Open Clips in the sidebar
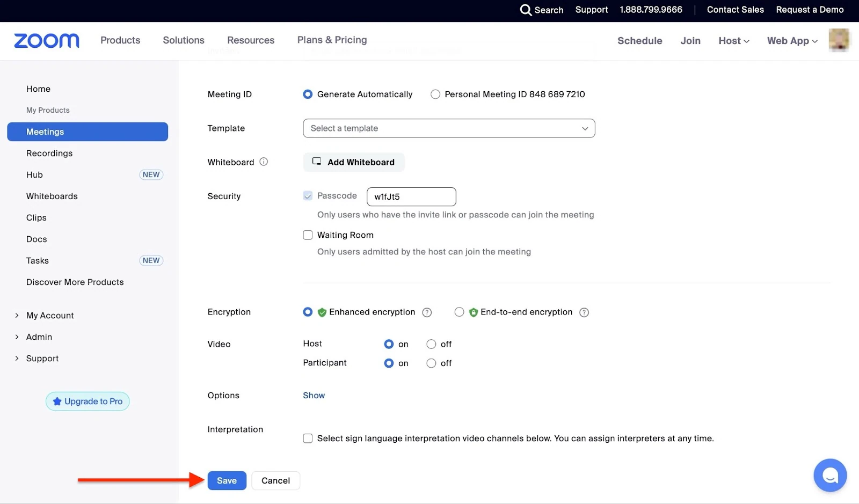This screenshot has height=504, width=859. [x=37, y=218]
